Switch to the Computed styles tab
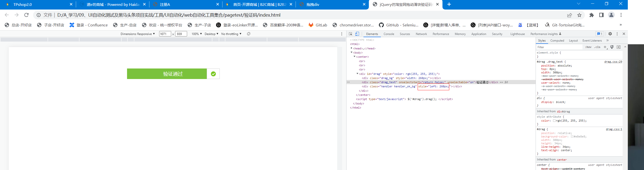Image resolution: width=644 pixels, height=170 pixels. [557, 41]
